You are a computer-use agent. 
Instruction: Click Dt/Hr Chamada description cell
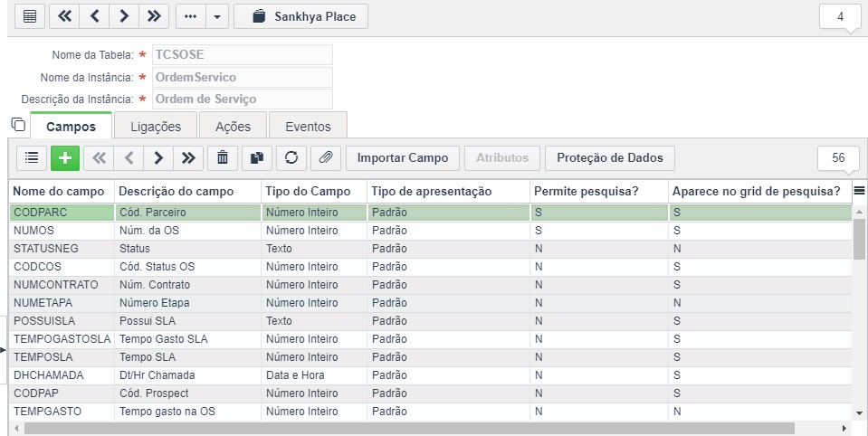pos(187,375)
